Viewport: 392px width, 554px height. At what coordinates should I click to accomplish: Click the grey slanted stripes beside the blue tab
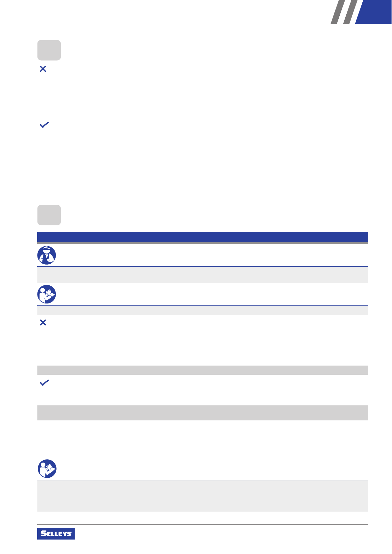click(344, 12)
